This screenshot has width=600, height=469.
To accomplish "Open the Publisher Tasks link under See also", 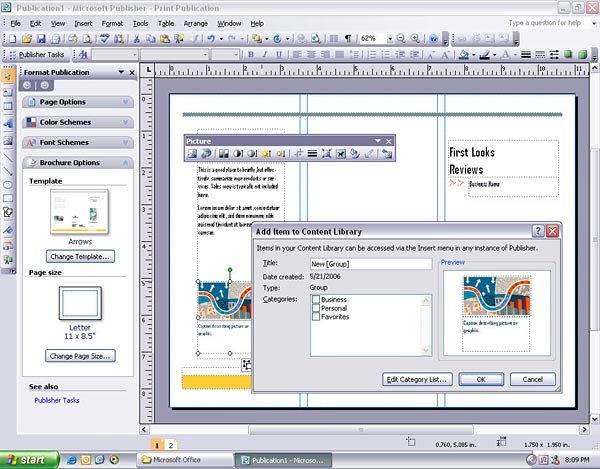I will coord(57,400).
